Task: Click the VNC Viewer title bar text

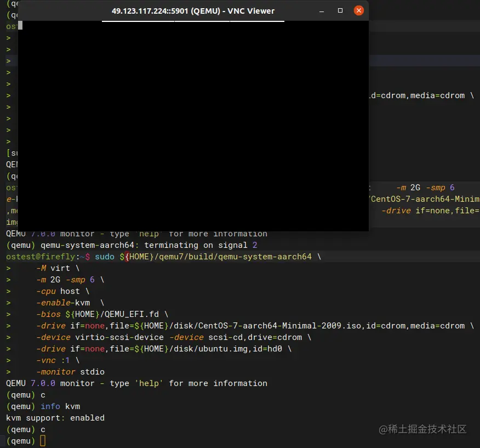Action: [193, 11]
